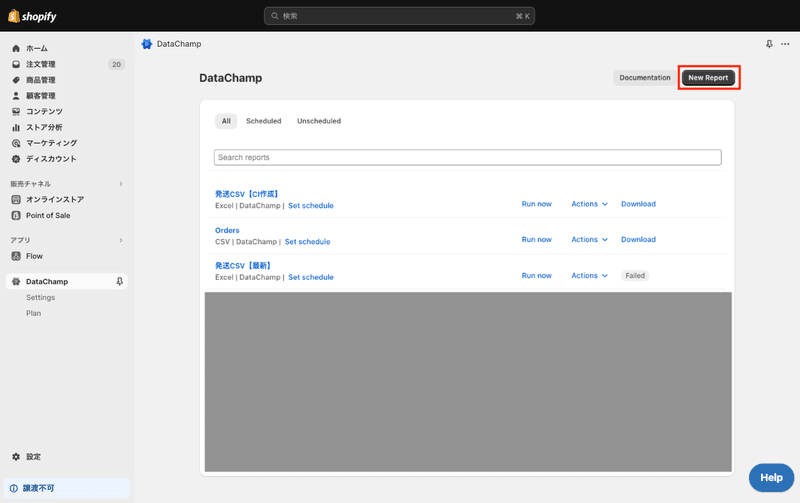Open the 設定 gear icon
The image size is (800, 503).
pyautogui.click(x=16, y=457)
